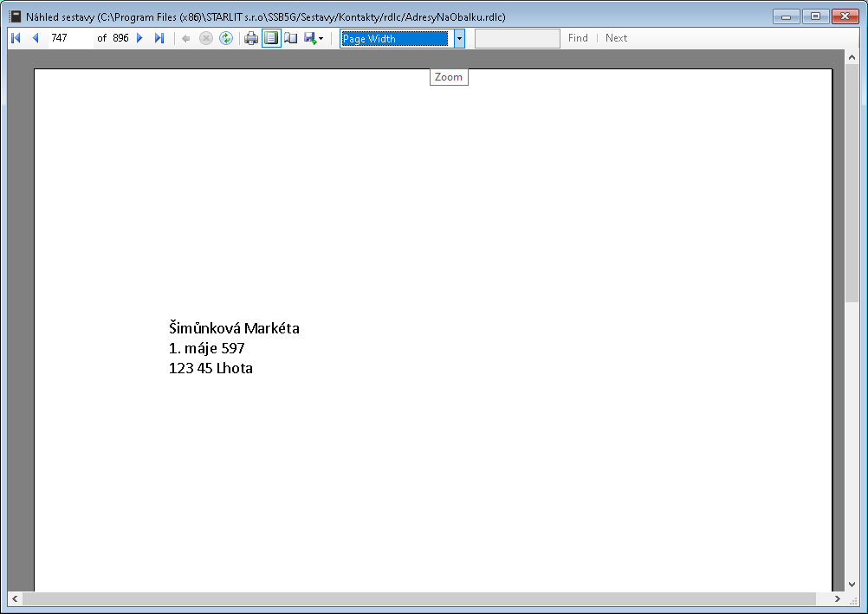Toggle Print Layout view mode
Screen dimensions: 868x614
[x=271, y=38]
